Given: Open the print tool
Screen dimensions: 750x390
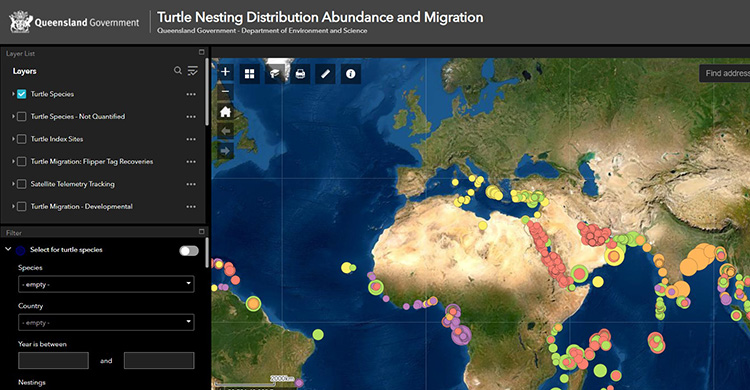Looking at the screenshot, I should point(300,74).
